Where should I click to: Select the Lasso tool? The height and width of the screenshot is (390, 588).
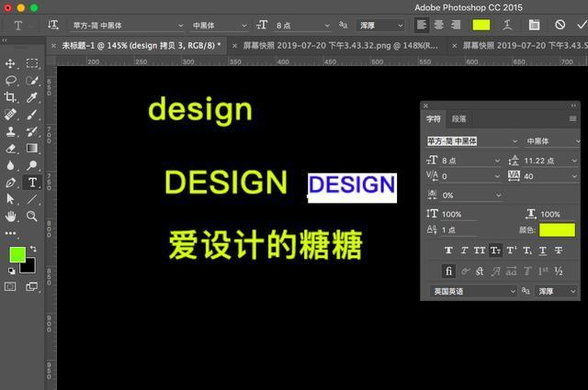point(10,81)
